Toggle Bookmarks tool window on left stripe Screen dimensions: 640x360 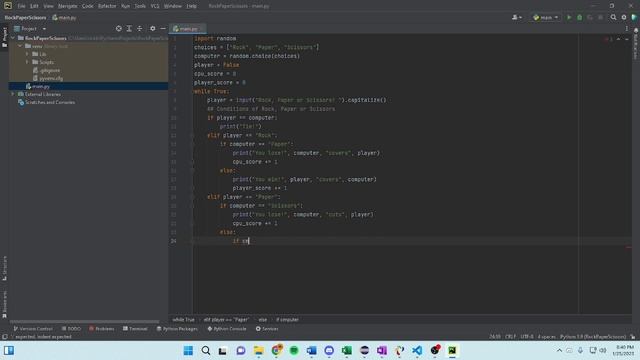click(x=4, y=304)
